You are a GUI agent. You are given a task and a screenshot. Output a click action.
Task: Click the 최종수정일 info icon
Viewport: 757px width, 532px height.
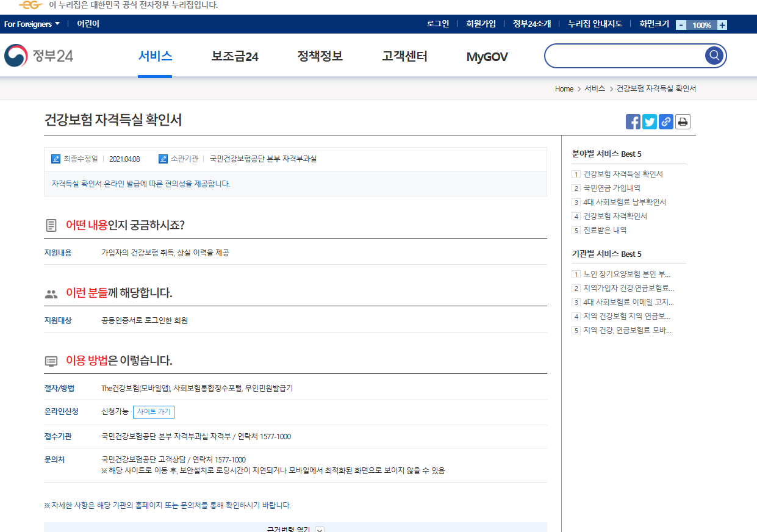(55, 159)
